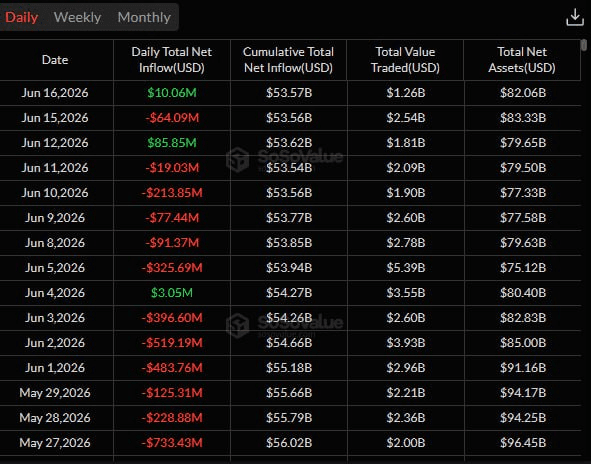This screenshot has height=464, width=591.
Task: Select the -$483.76M daily inflow value
Action: pos(172,368)
